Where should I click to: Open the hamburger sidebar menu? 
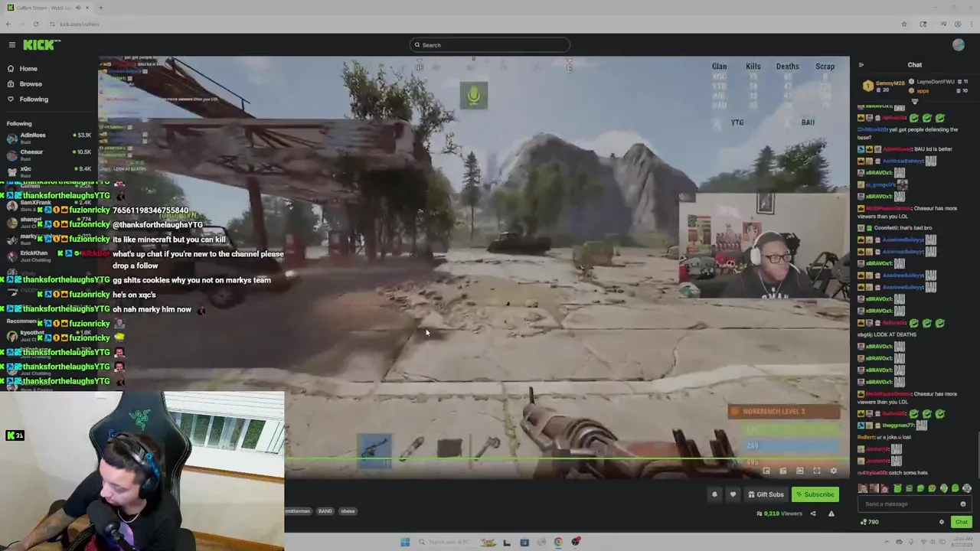[x=11, y=45]
